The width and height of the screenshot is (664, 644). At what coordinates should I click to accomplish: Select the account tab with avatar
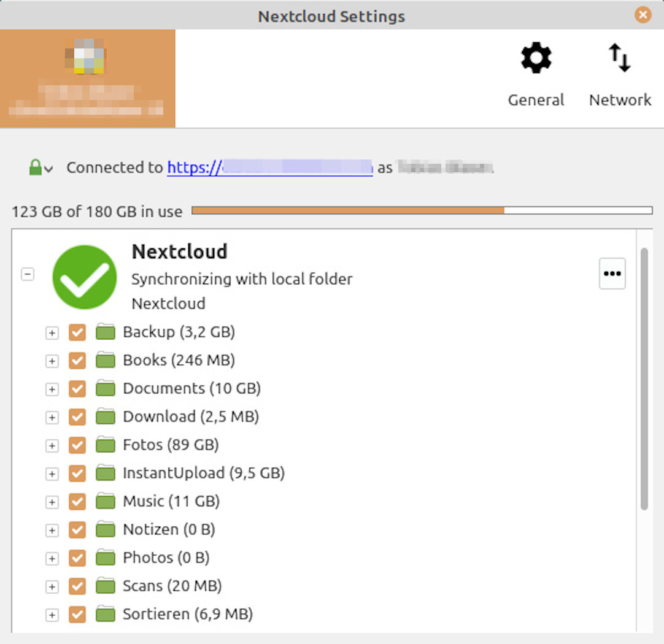(x=87, y=79)
